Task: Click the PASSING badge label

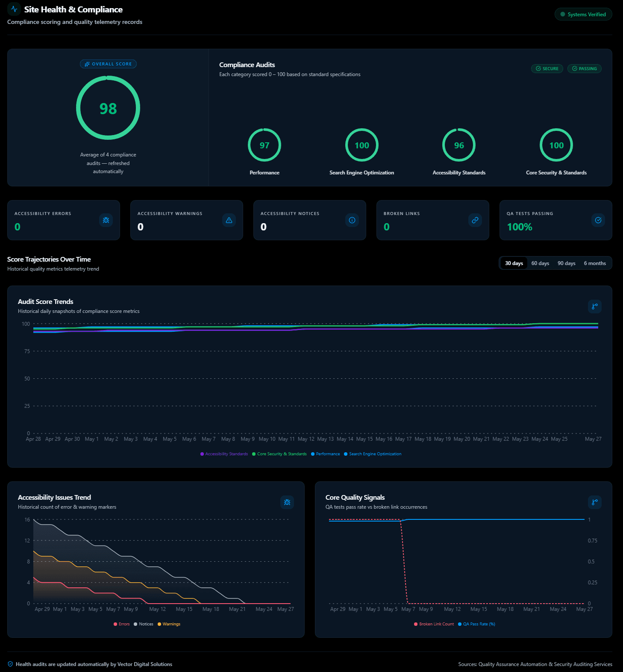Action: [x=588, y=68]
